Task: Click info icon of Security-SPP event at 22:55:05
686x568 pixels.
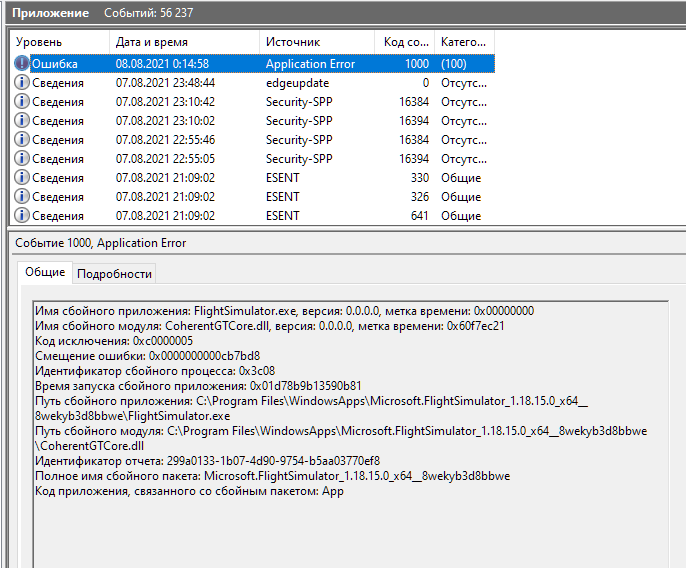Action: point(21,158)
